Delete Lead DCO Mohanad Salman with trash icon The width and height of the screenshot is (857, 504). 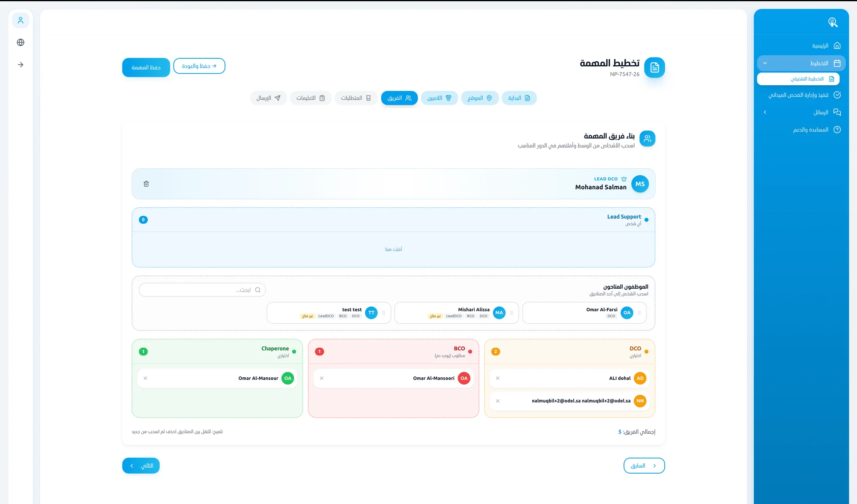pyautogui.click(x=146, y=184)
